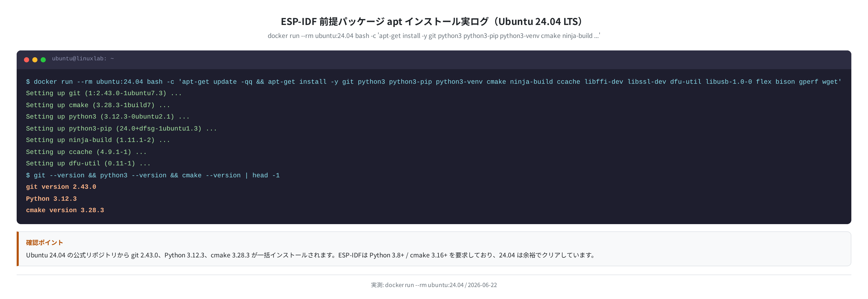Click the note paragraph about Ubuntu 24.04 公式リポジトリ
Screen dimensions: 868x299
(x=311, y=255)
